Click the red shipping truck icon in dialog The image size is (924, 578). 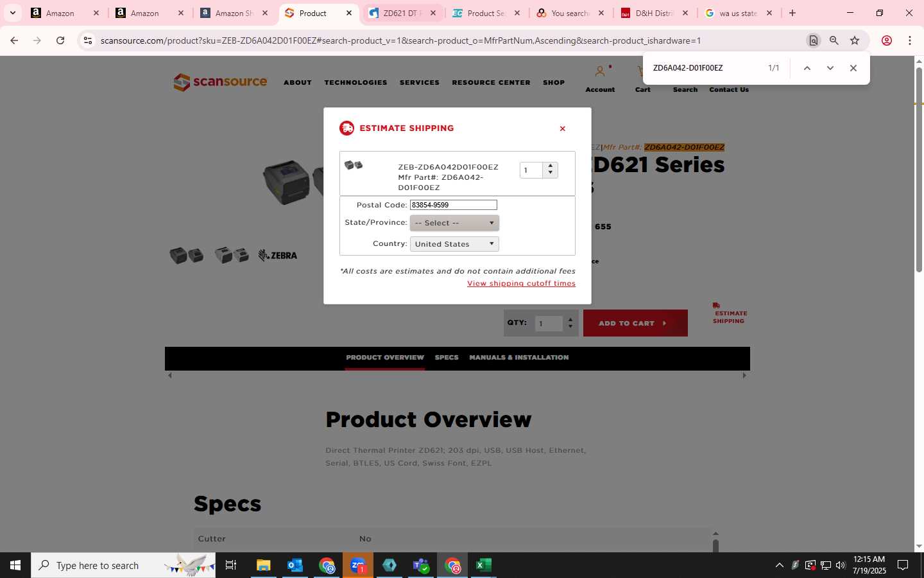pos(346,128)
